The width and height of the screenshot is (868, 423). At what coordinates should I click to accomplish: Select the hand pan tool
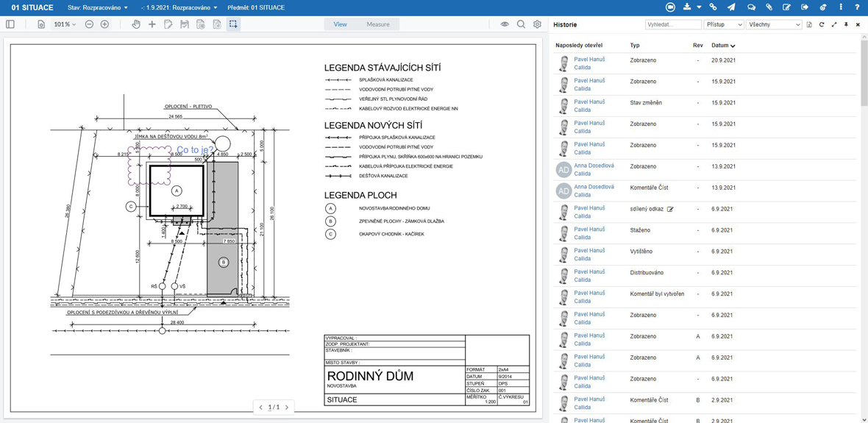click(x=136, y=24)
